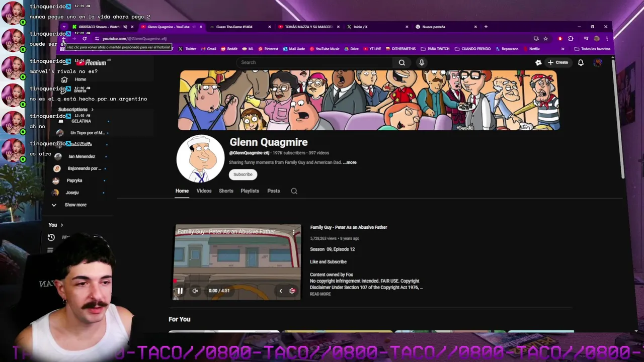Open the channel Videos tab
This screenshot has width=644, height=362.
point(204,191)
